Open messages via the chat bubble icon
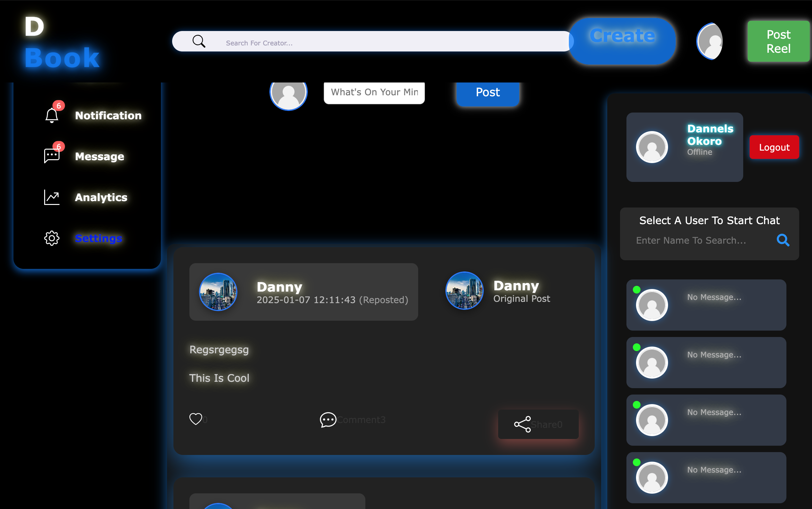This screenshot has height=509, width=812. point(51,155)
